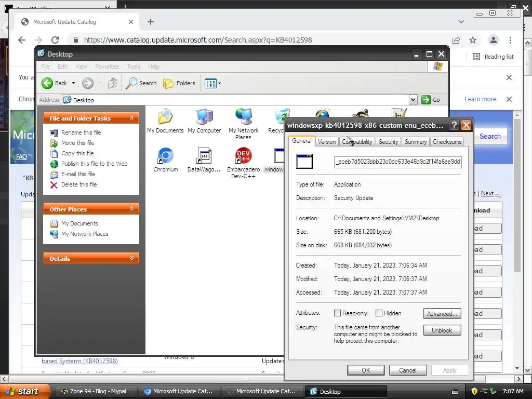Select the DataWago... shortcut icon
532x399 pixels.
click(x=204, y=160)
